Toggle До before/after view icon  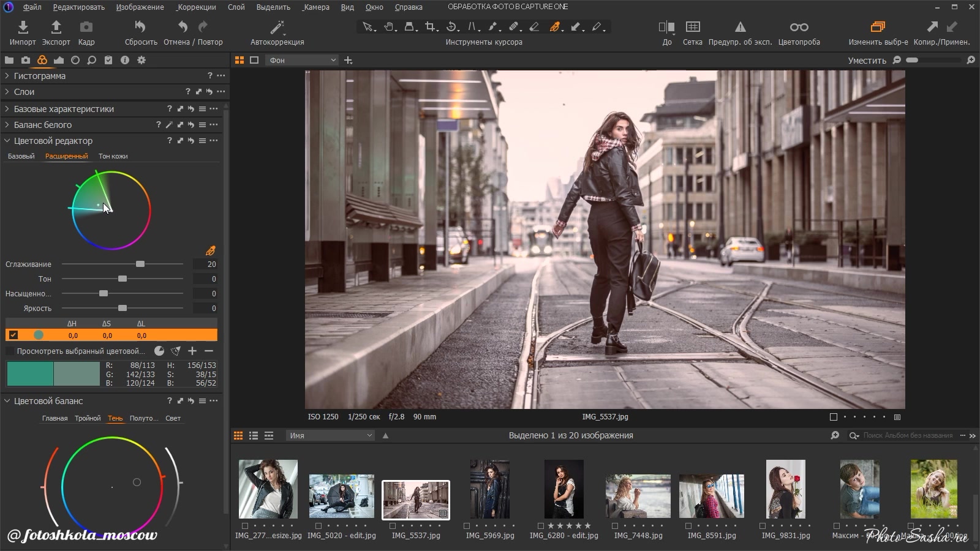point(666,27)
